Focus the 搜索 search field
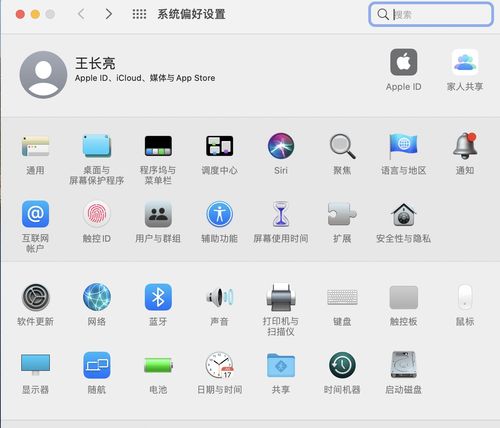The height and width of the screenshot is (428, 500). pyautogui.click(x=431, y=14)
